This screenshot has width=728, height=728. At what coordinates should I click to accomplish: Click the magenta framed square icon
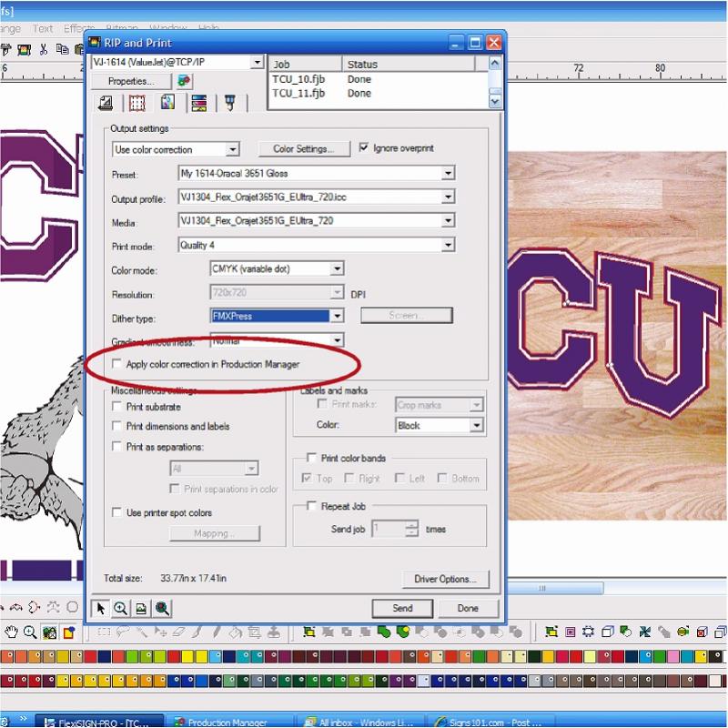(x=571, y=632)
